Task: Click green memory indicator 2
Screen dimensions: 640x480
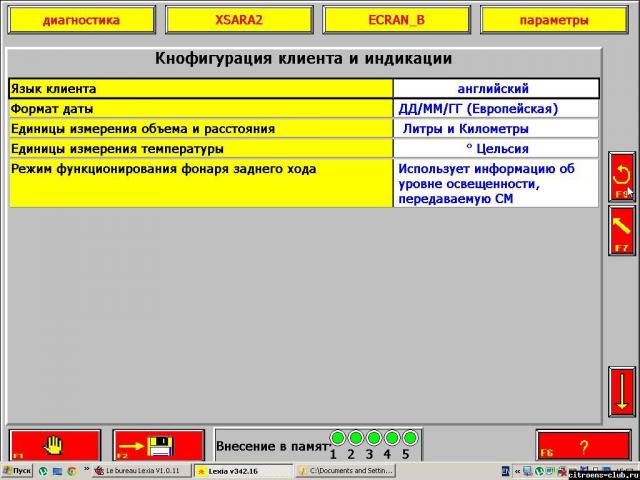Action: [x=356, y=438]
